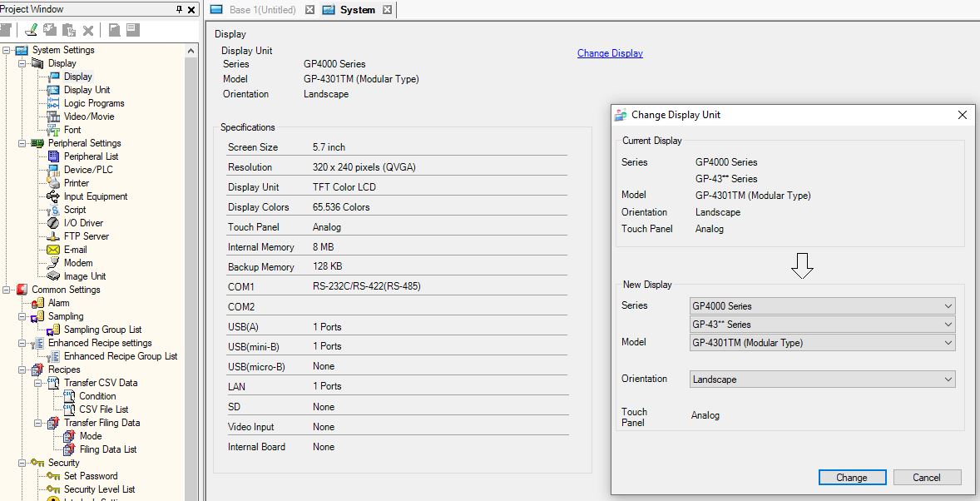Screen dimensions: 980x501
Task: Open the GP-43** Series sub-series dropdown
Action: [x=823, y=325]
